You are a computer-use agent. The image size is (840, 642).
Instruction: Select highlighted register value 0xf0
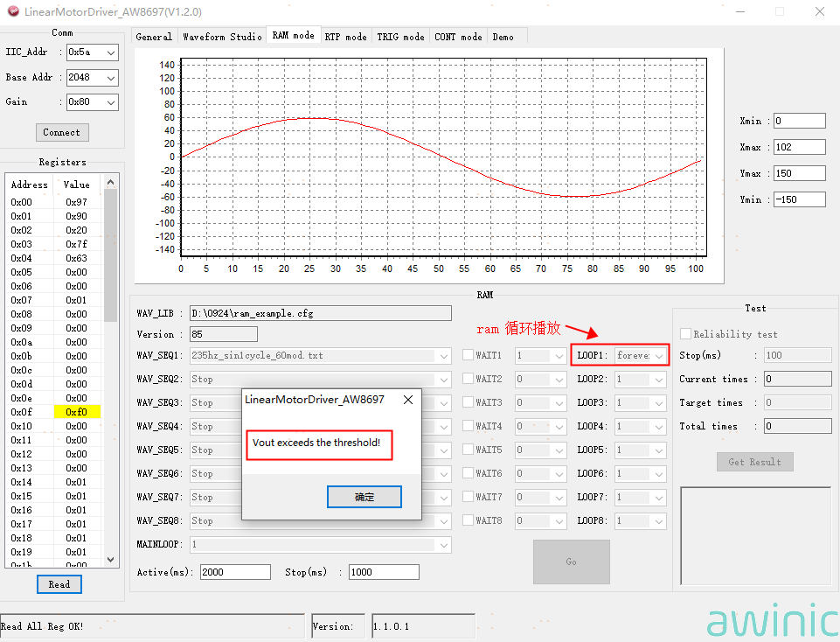(x=77, y=412)
